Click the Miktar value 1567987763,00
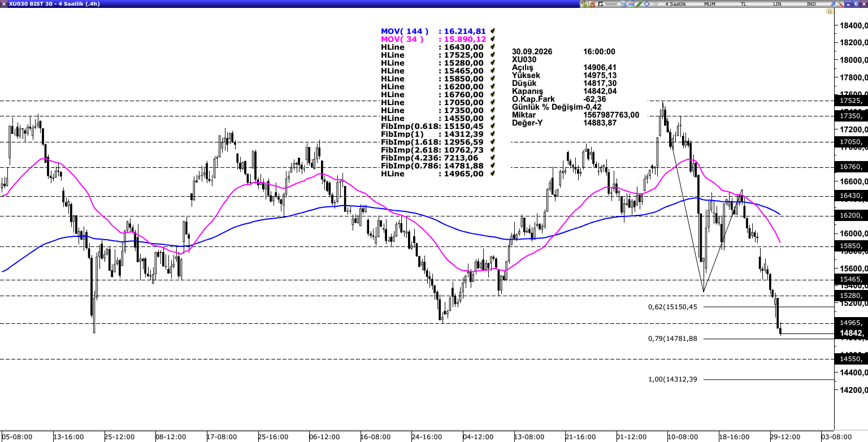Screen dimensions: 868x442 (x=611, y=115)
